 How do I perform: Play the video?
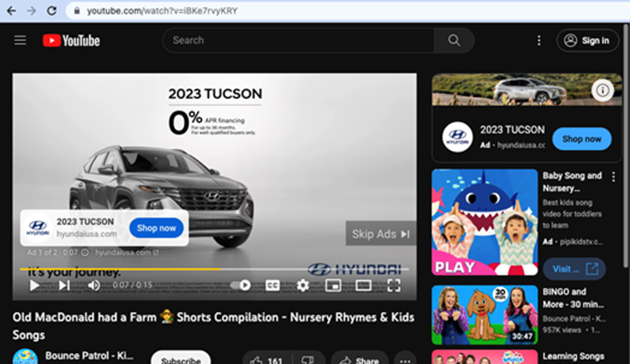pos(34,286)
